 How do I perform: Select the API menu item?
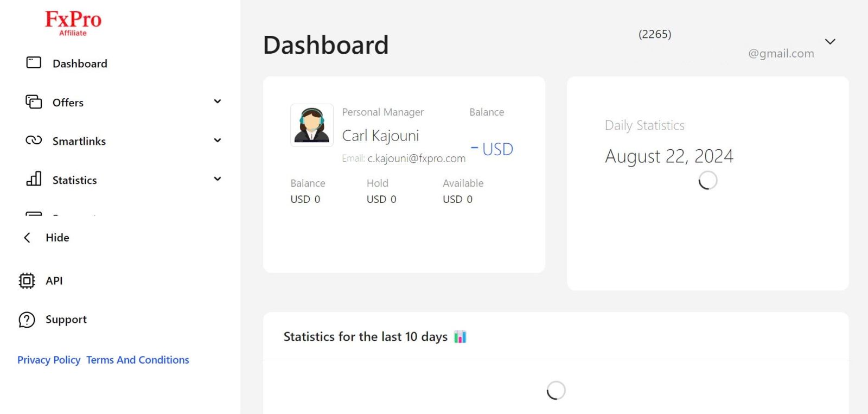tap(54, 281)
